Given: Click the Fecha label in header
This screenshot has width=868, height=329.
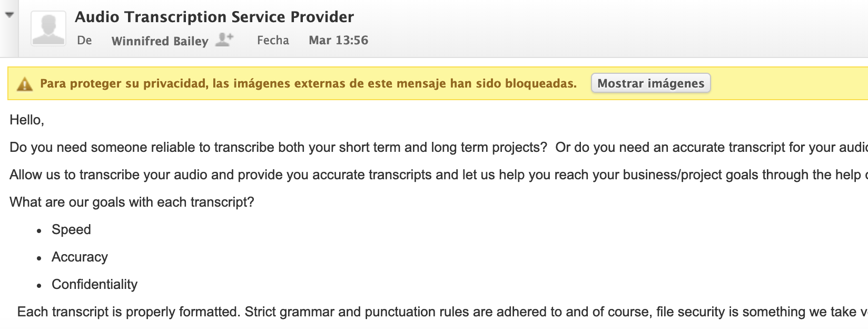Looking at the screenshot, I should 273,40.
